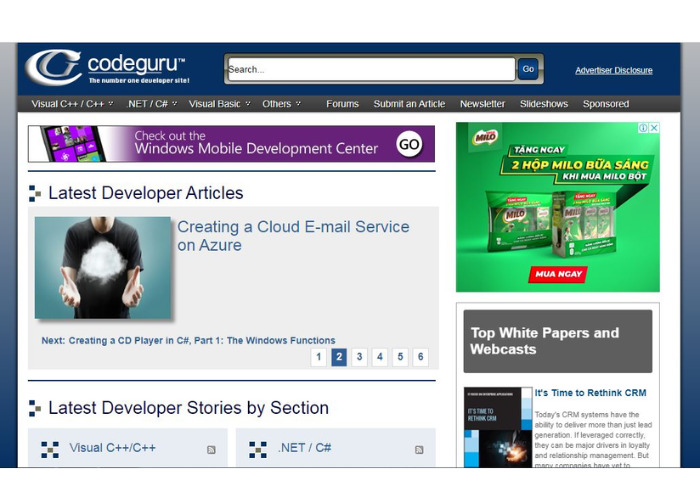This screenshot has height=500, width=700.
Task: Click the Go search button
Action: pyautogui.click(x=528, y=69)
